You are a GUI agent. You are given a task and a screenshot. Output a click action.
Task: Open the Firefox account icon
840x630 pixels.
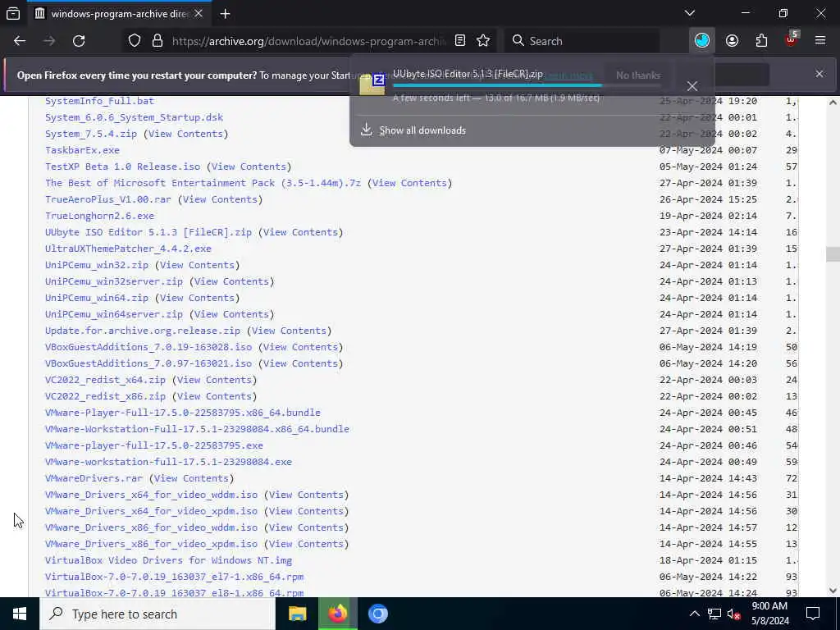[x=732, y=41]
